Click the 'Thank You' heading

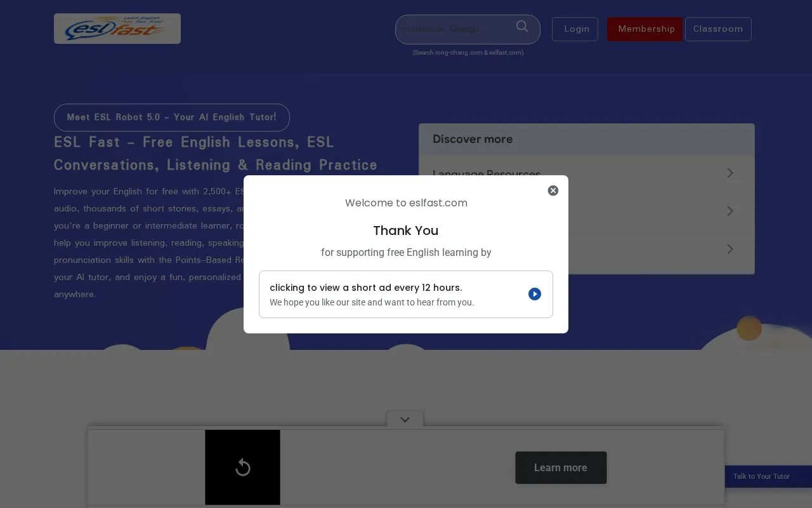406,231
